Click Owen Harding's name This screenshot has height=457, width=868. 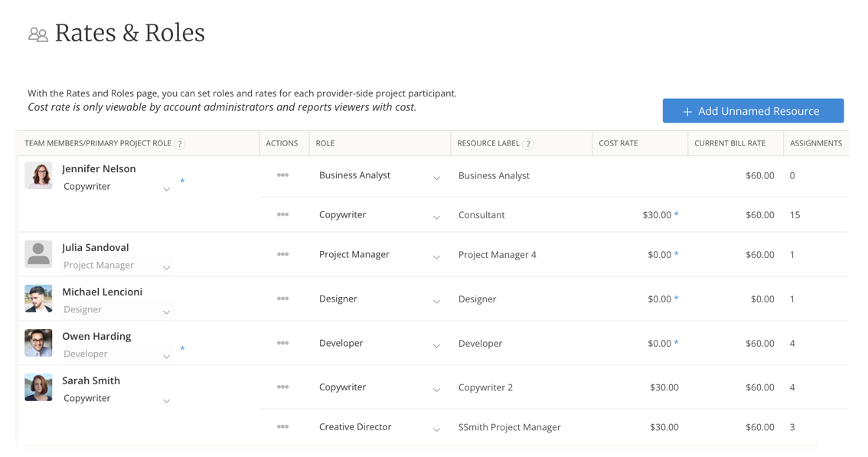(x=96, y=336)
